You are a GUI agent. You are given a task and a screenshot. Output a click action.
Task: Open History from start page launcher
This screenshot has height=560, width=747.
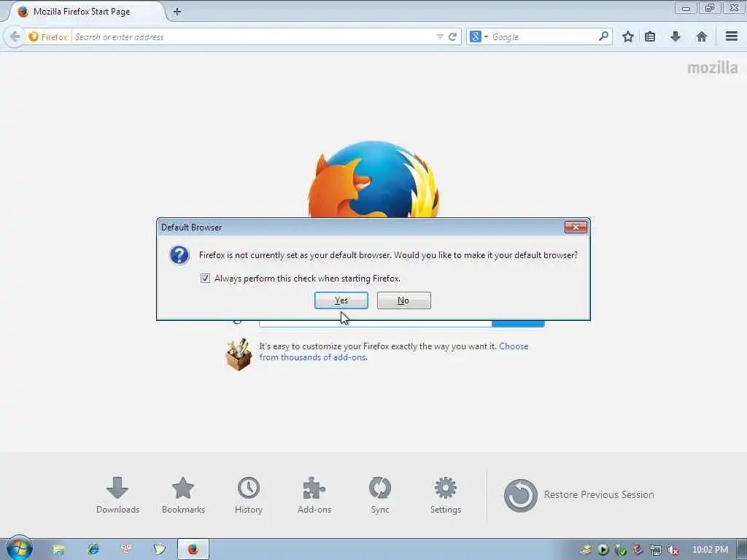coord(249,495)
